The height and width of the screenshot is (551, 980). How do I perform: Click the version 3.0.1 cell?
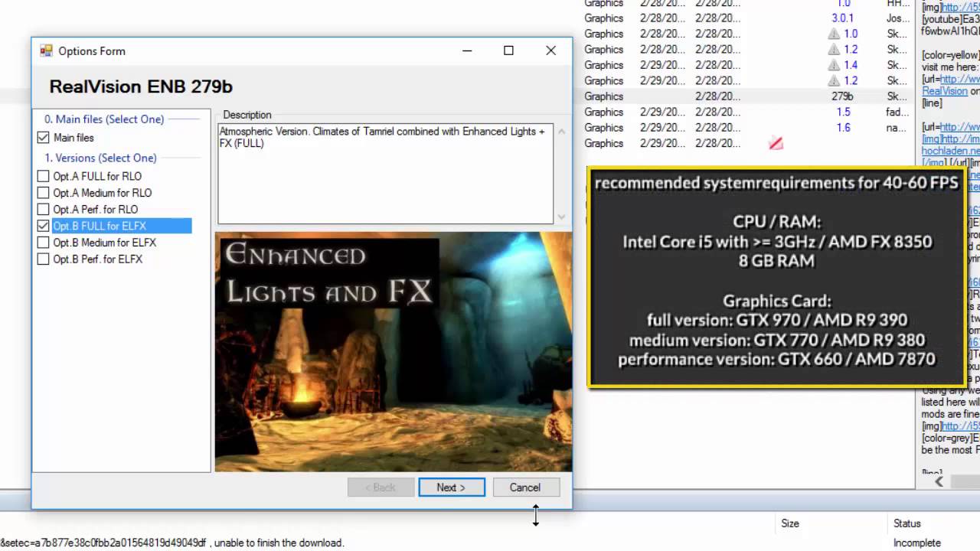[x=843, y=18]
